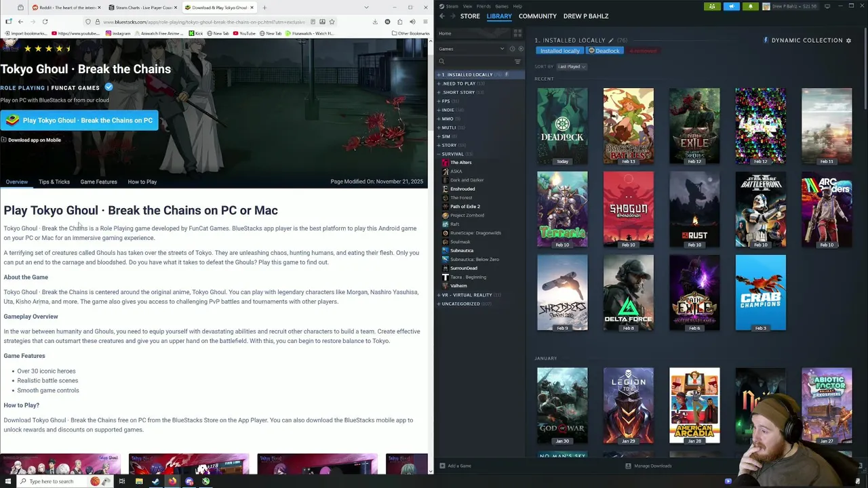868x488 pixels.
Task: Click FUNCAT GAMES developer link
Action: 75,87
